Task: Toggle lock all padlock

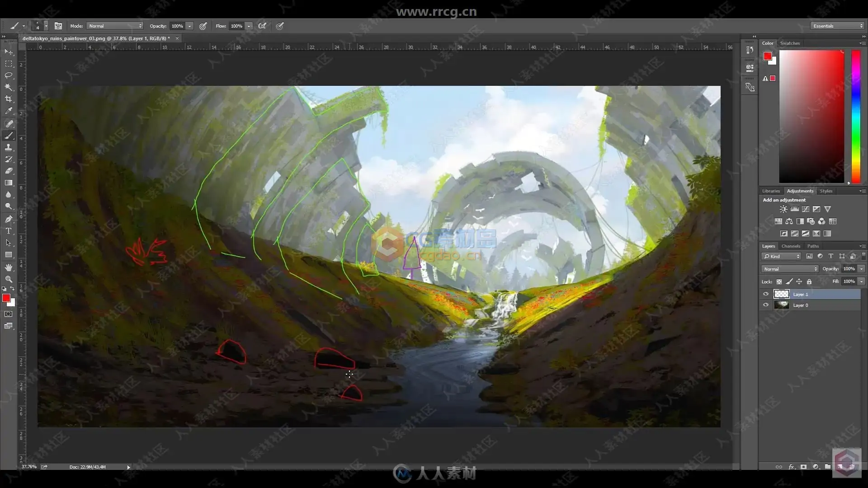Action: coord(809,282)
